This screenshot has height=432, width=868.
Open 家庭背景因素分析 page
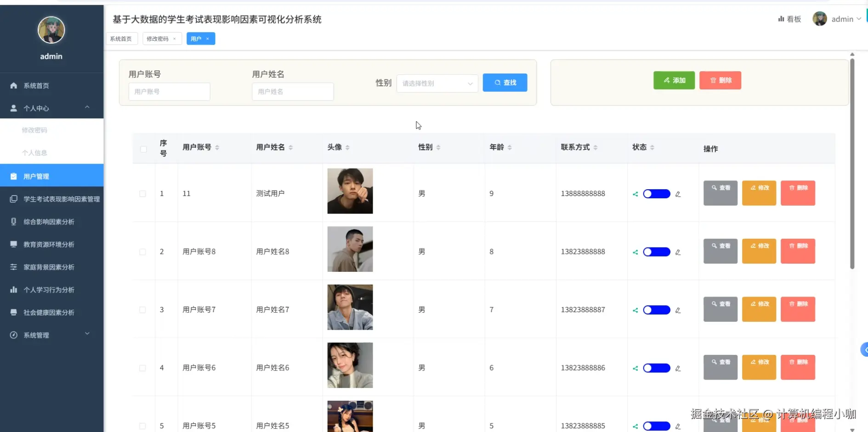[48, 267]
